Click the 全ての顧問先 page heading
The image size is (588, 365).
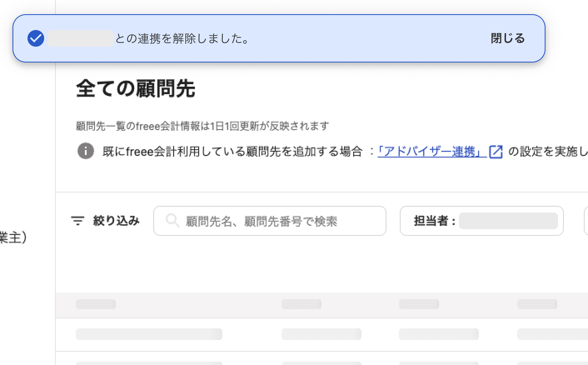[x=136, y=89]
